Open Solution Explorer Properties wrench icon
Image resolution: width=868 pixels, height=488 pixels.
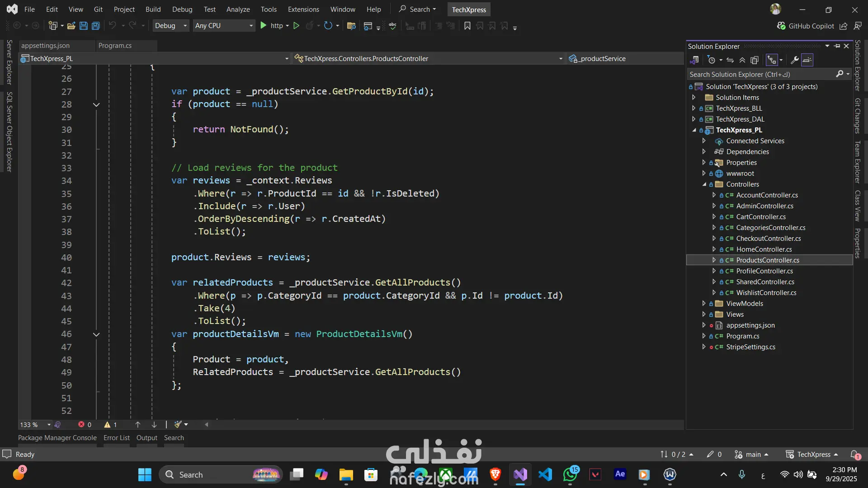[794, 60]
